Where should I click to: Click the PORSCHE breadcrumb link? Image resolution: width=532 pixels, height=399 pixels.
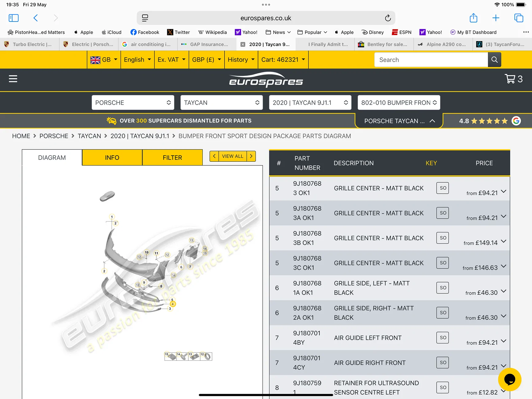click(x=54, y=136)
